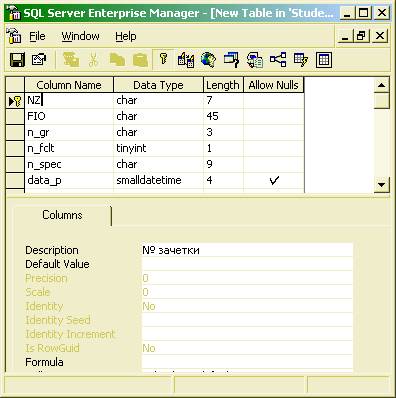The width and height of the screenshot is (396, 398).
Task: Click the buildings toolbar icon
Action: [186, 60]
